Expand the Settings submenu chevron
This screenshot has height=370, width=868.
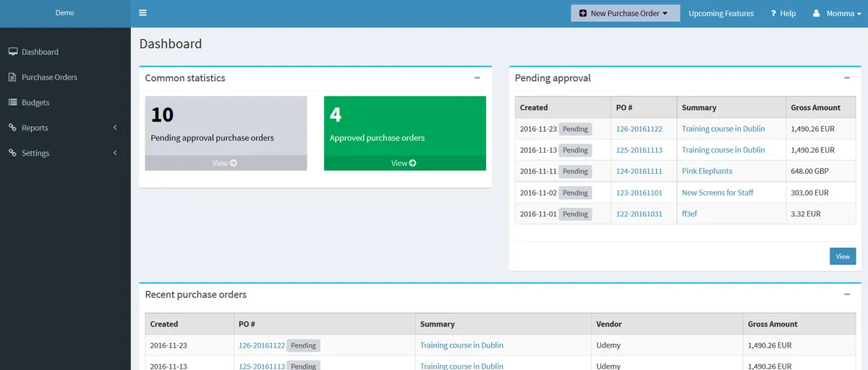coord(116,154)
